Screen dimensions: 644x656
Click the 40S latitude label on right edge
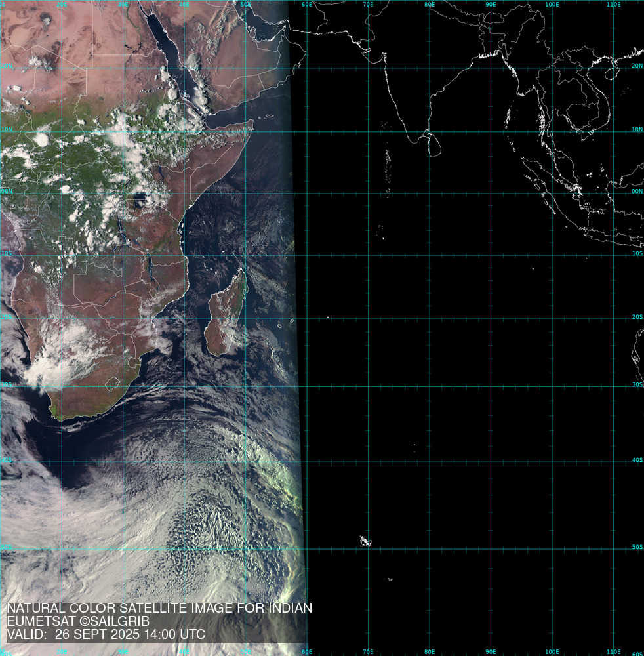637,460
